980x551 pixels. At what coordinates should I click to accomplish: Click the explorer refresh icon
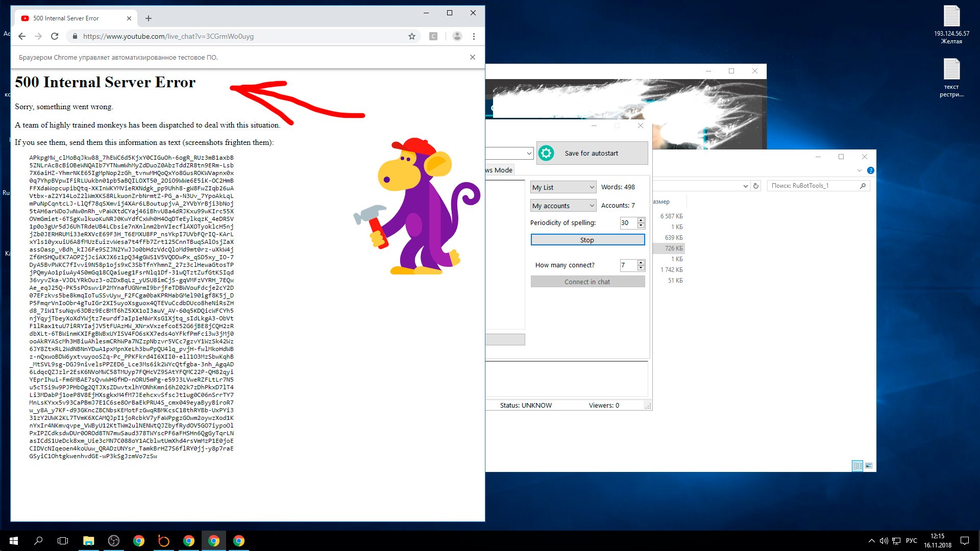pyautogui.click(x=756, y=186)
